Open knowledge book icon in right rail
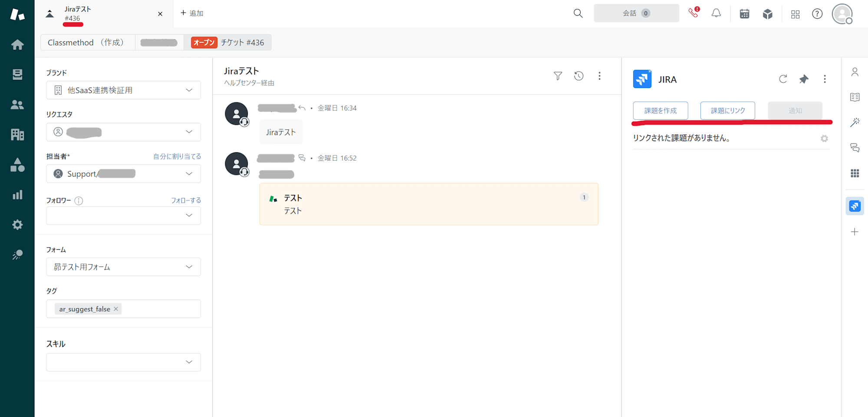868x417 pixels. pyautogui.click(x=855, y=97)
